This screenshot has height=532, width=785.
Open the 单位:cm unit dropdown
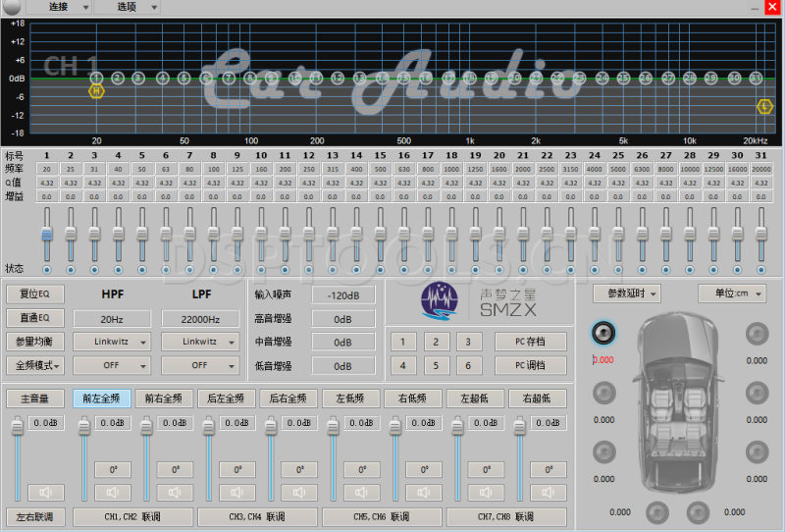tap(731, 293)
